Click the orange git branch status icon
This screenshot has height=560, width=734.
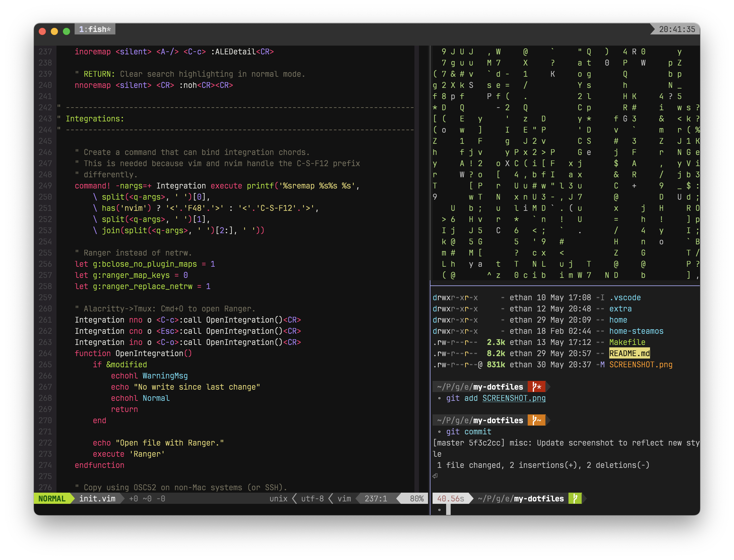tap(536, 420)
